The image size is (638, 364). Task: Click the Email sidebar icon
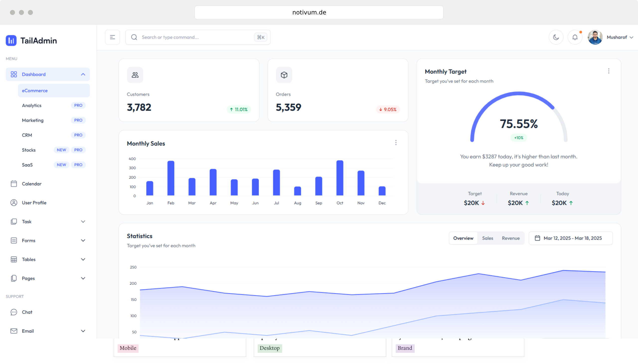click(14, 331)
